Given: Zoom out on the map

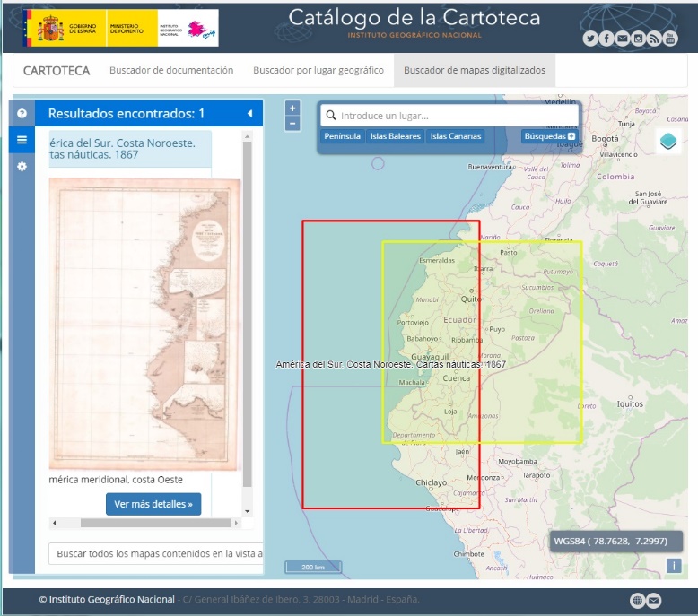Looking at the screenshot, I should point(292,124).
